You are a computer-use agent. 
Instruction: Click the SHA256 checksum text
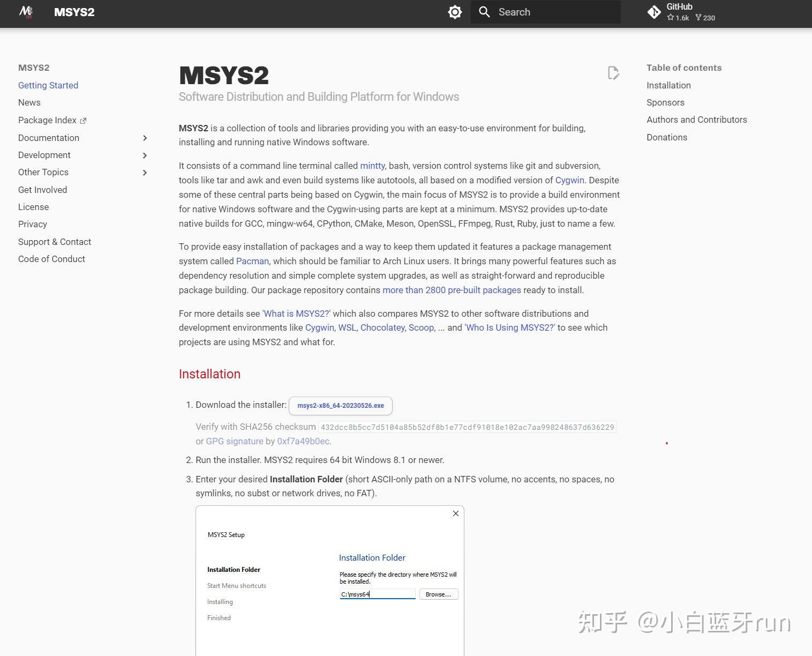(467, 427)
